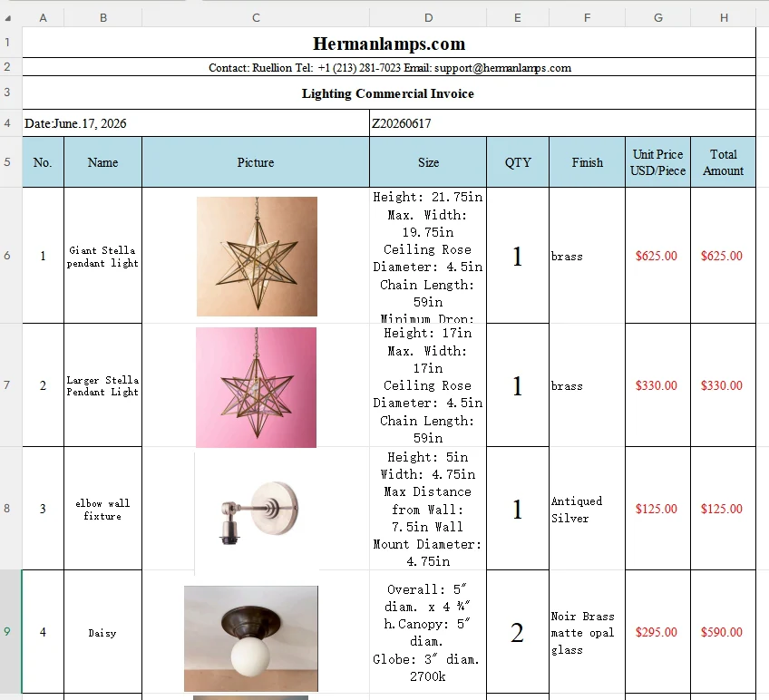Select column F header
Screen dimensions: 769x700
[587, 18]
